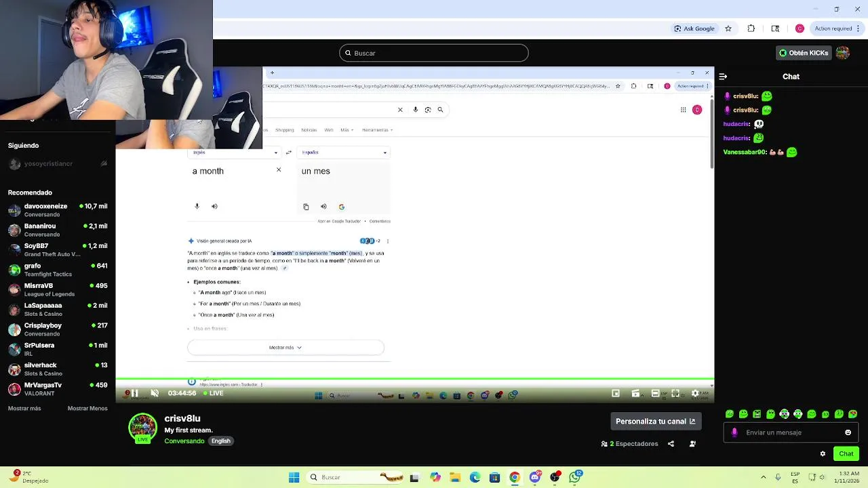Focus the Enviar un mensaje field
Viewport: 868px width, 488px height.
(x=791, y=432)
